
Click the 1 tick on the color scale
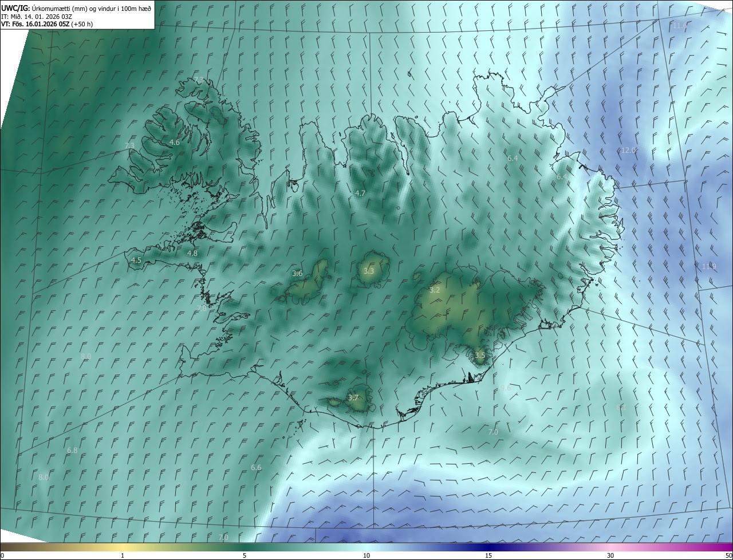123,555
